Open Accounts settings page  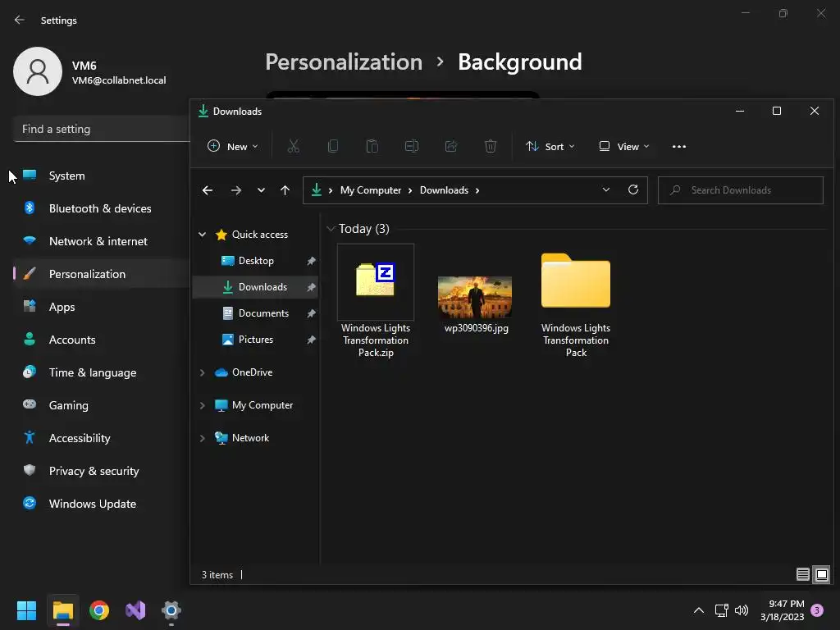pos(102,340)
